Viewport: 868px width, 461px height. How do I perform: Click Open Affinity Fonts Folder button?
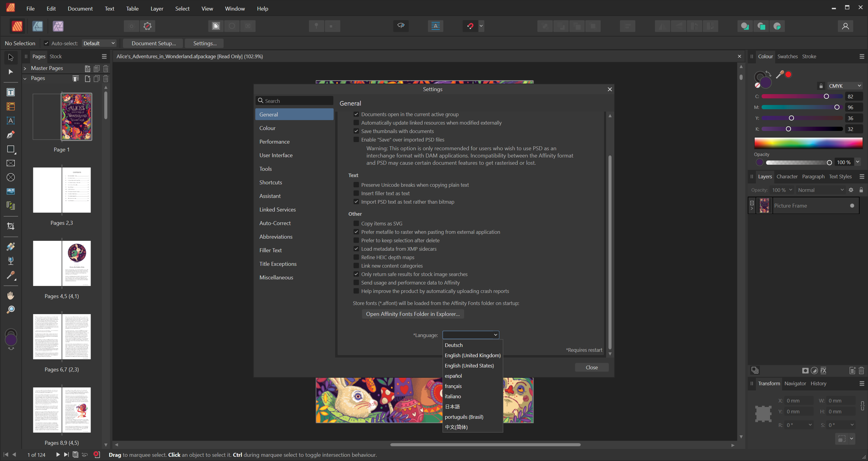coord(413,314)
